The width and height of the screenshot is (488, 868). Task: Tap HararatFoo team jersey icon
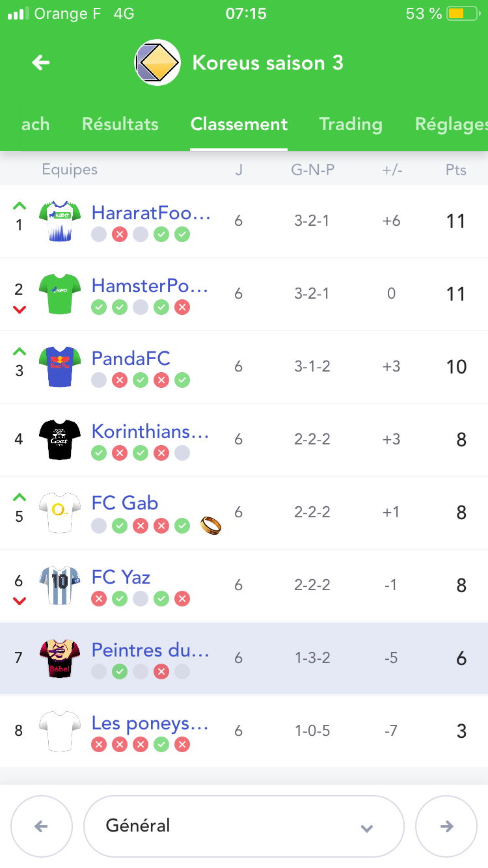pos(60,221)
